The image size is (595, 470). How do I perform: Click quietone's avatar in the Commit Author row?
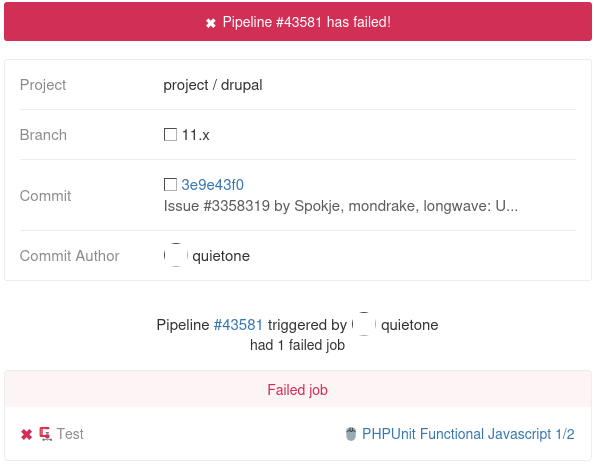pyautogui.click(x=176, y=255)
